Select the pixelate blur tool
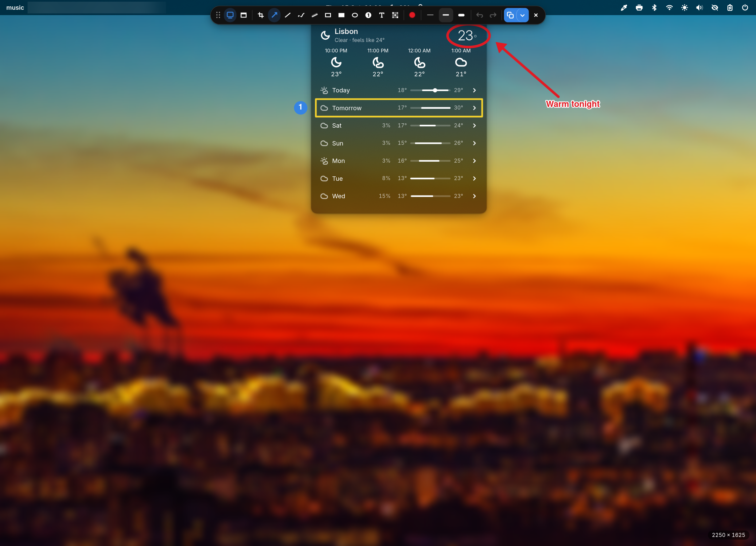756x546 pixels. pyautogui.click(x=395, y=15)
